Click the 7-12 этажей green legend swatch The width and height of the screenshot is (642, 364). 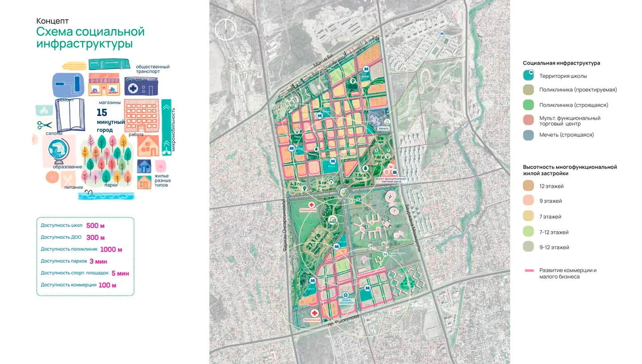pyautogui.click(x=529, y=232)
